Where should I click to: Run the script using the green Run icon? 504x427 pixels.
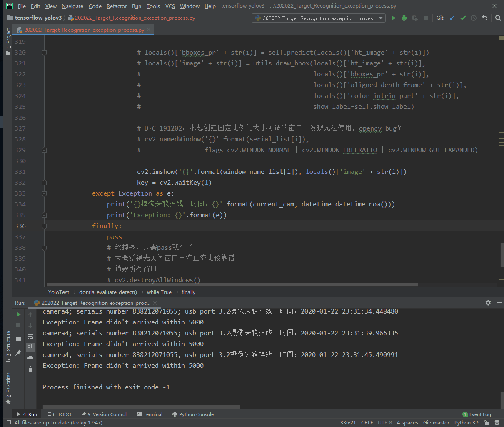tap(393, 18)
